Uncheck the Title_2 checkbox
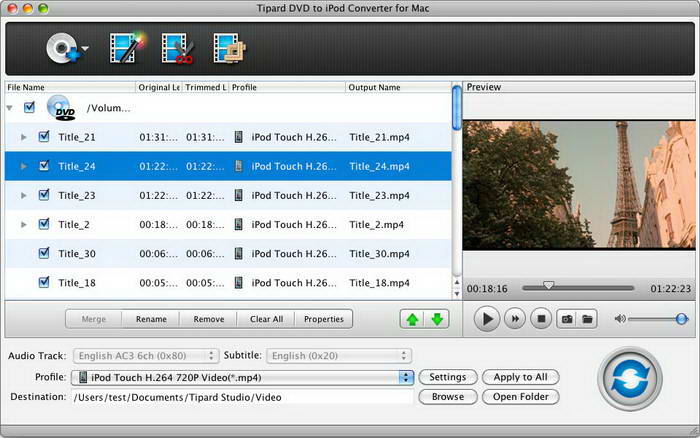Image resolution: width=700 pixels, height=438 pixels. (x=44, y=224)
